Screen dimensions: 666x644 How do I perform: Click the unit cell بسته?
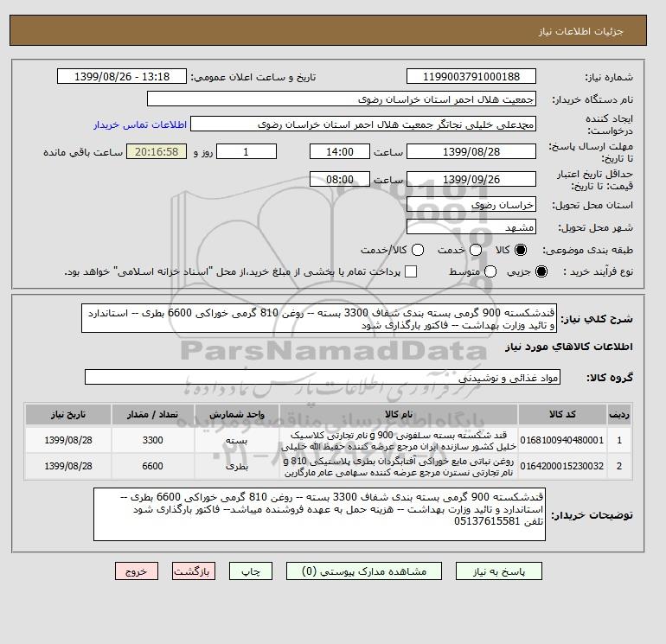237,440
